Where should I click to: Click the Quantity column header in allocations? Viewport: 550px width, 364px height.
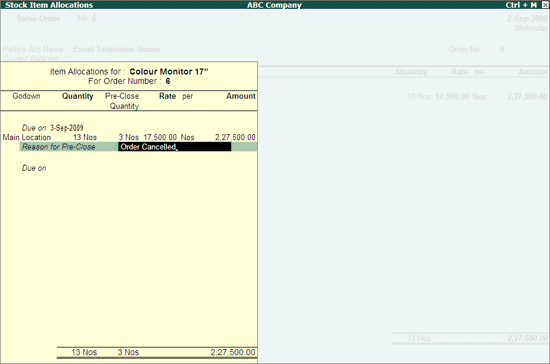point(78,96)
